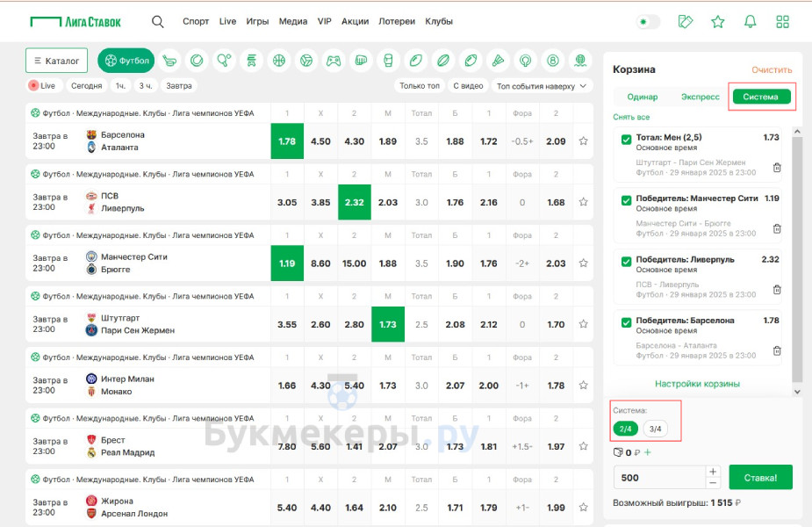Select the hockey sport filter icon
Viewport: 812px width, 527px height.
(170, 61)
